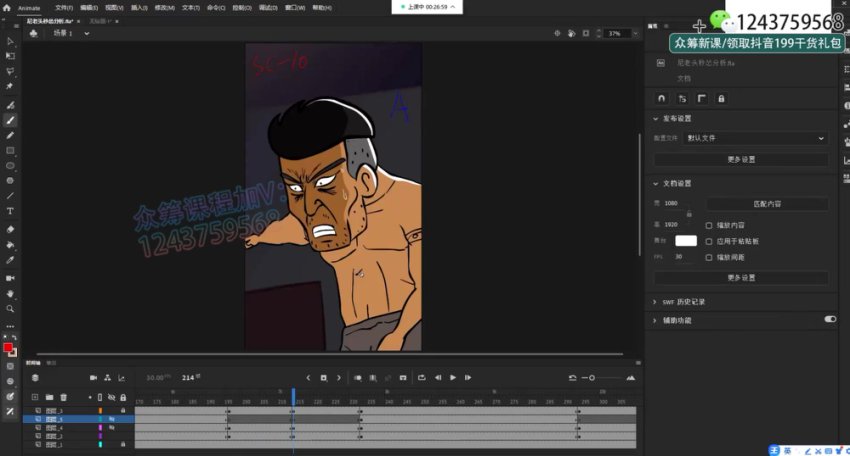The height and width of the screenshot is (456, 850).
Task: Click the Insert Keyframe icon in timeline
Action: tap(324, 377)
